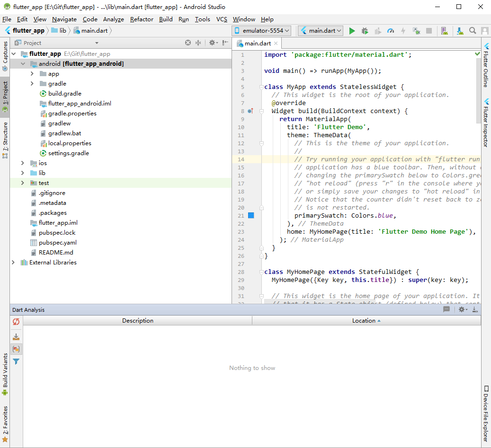
Task: Expand the test folder
Action: pyautogui.click(x=23, y=183)
